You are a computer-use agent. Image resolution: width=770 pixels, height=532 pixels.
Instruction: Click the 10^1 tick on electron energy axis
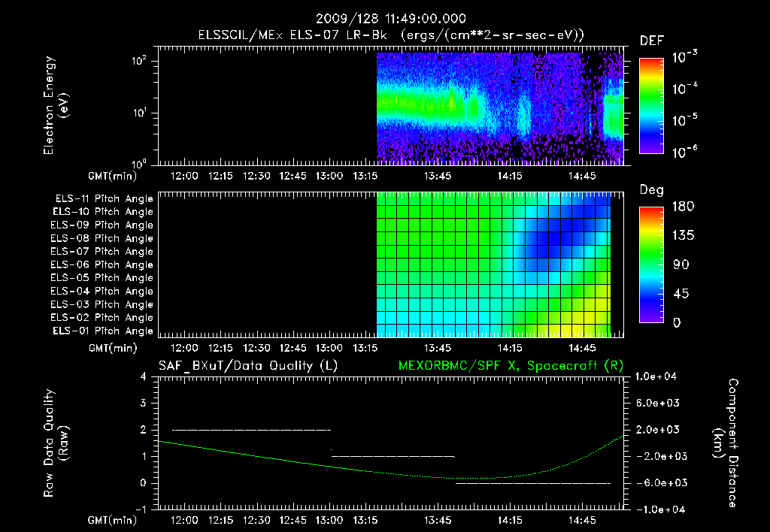(x=139, y=113)
